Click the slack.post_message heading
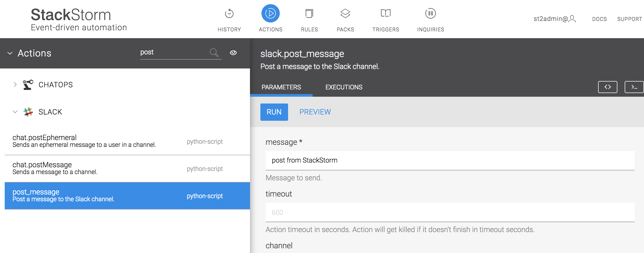Image resolution: width=644 pixels, height=253 pixels. (302, 54)
